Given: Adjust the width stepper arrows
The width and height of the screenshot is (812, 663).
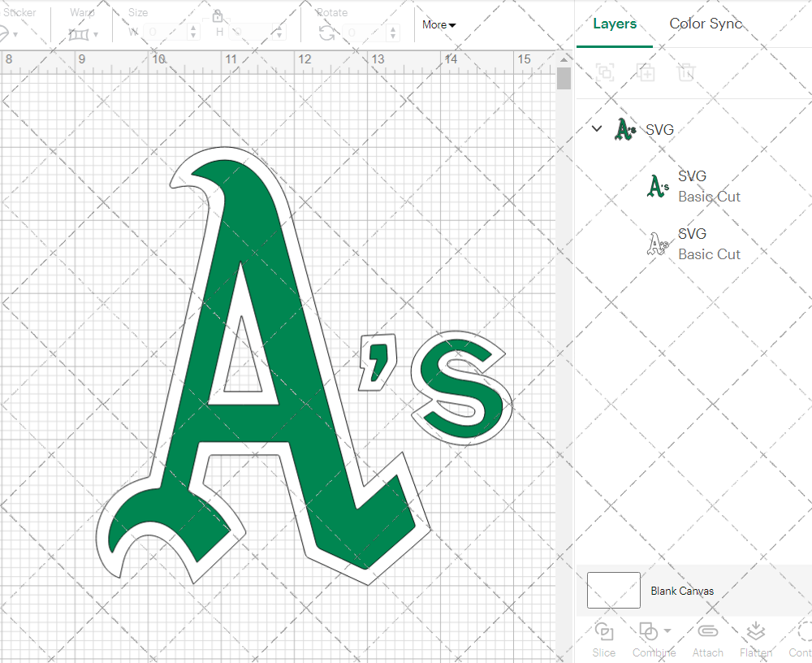Looking at the screenshot, I should click(193, 32).
